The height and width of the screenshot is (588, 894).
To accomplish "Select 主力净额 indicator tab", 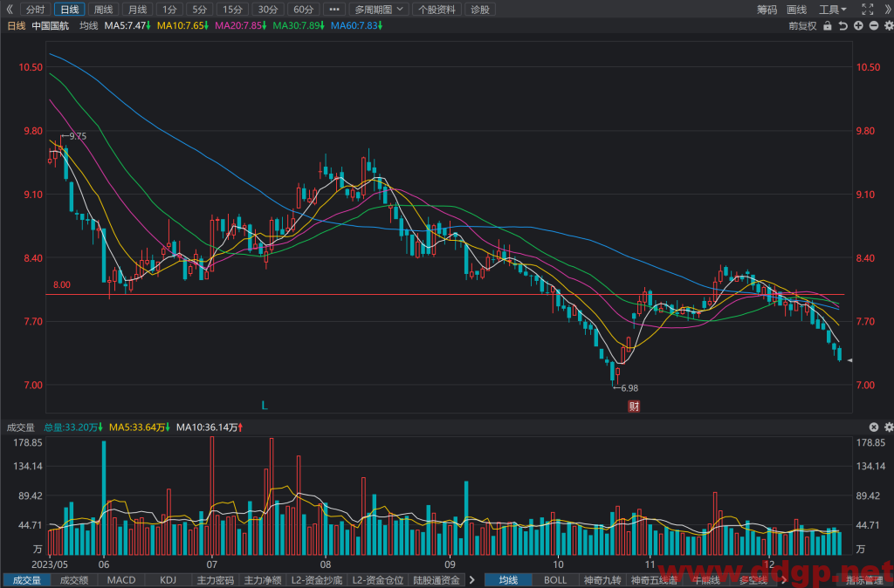I will (263, 580).
